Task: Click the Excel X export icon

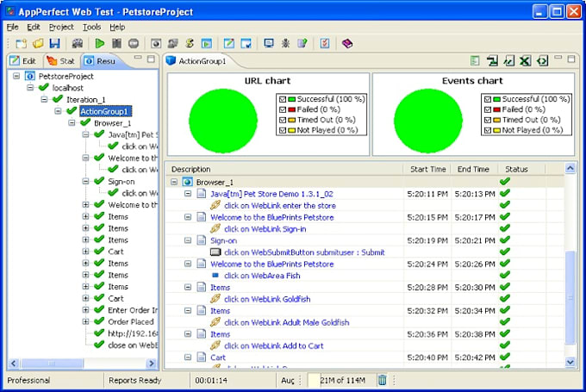Action: (526, 60)
